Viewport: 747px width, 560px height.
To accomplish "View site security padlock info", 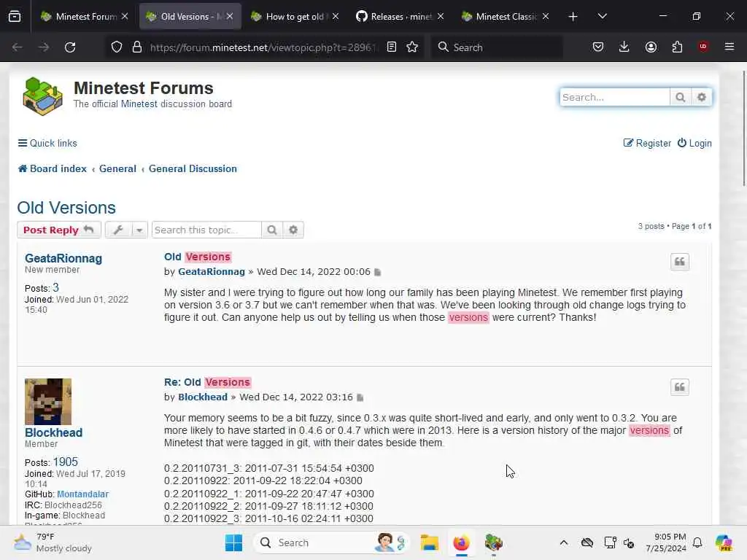I will click(x=137, y=47).
